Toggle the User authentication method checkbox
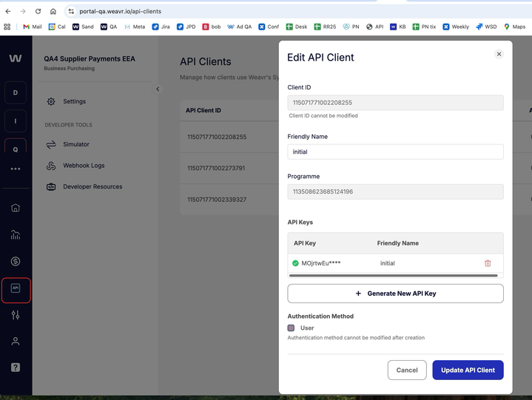This screenshot has height=400, width=532. pos(292,328)
